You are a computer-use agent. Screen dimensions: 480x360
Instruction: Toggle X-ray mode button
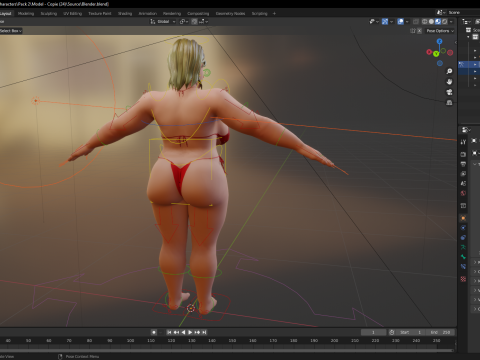pyautogui.click(x=416, y=21)
